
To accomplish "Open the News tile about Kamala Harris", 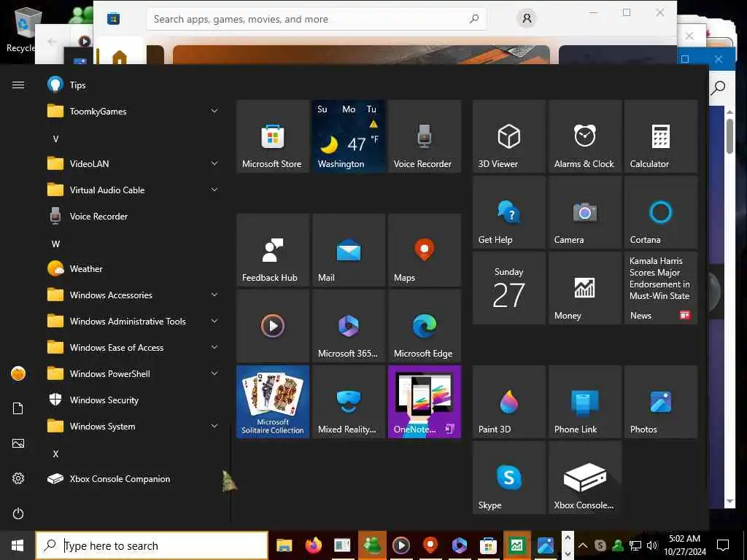I will 661,288.
